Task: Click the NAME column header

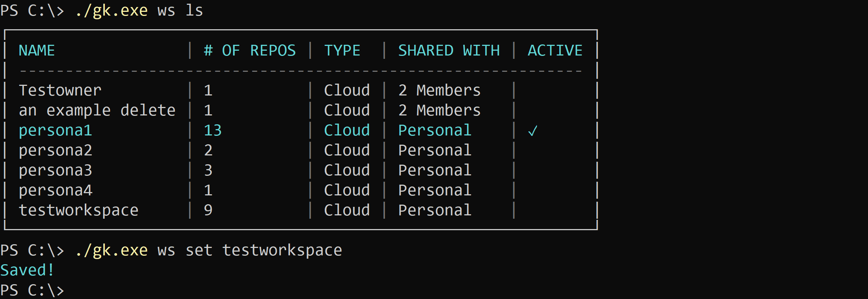Action: [x=37, y=51]
